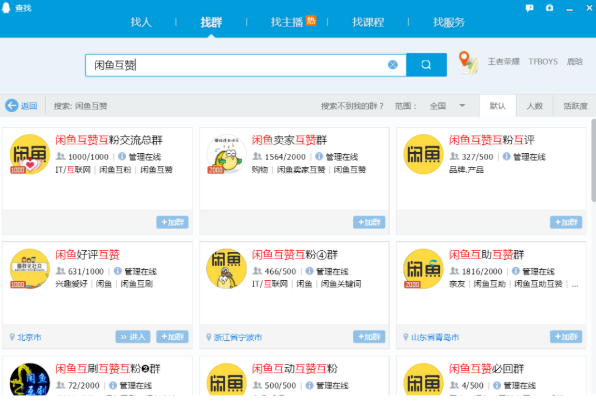The height and width of the screenshot is (412, 596).
Task: Open group title 闲鱼卖家互赞群
Action: [289, 140]
